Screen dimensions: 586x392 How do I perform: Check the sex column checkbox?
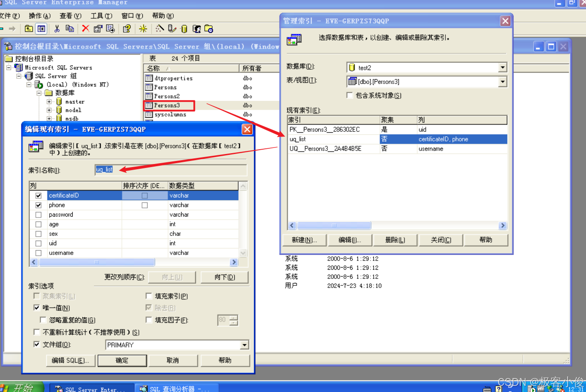[38, 234]
